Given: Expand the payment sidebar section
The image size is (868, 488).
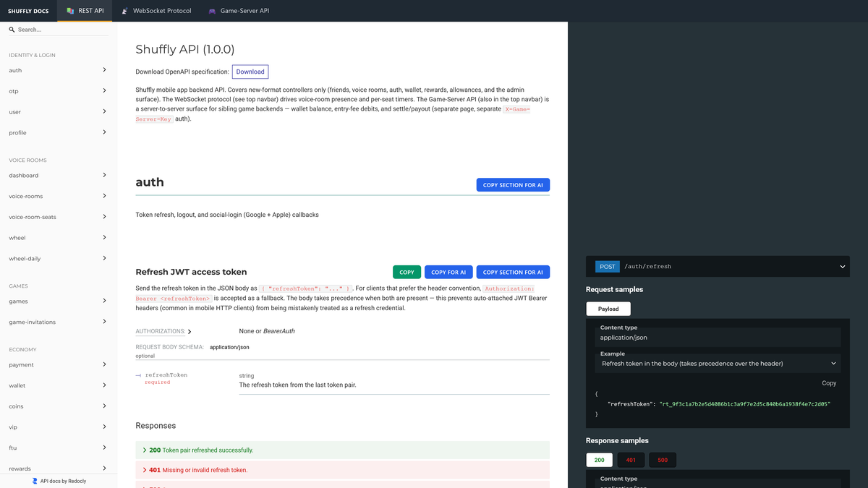Looking at the screenshot, I should 59,364.
